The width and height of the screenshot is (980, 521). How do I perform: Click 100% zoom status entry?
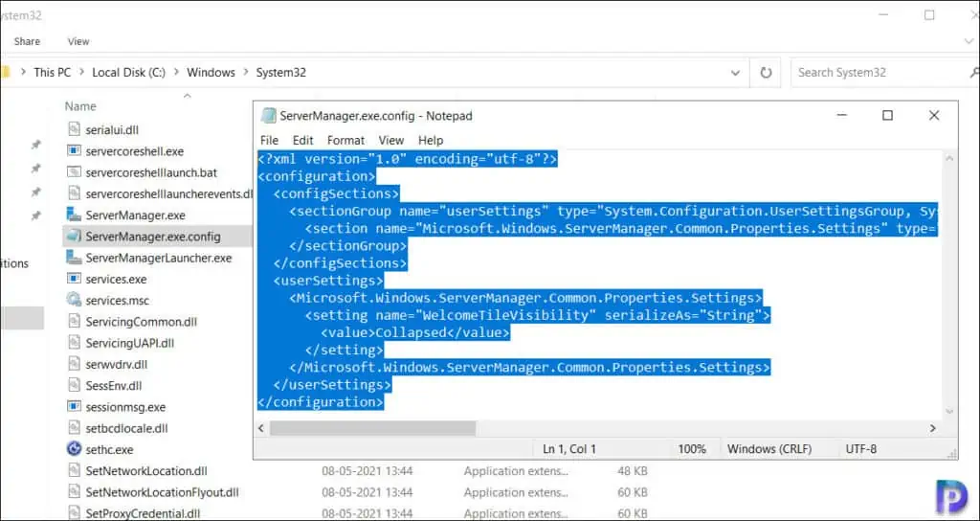pos(692,449)
